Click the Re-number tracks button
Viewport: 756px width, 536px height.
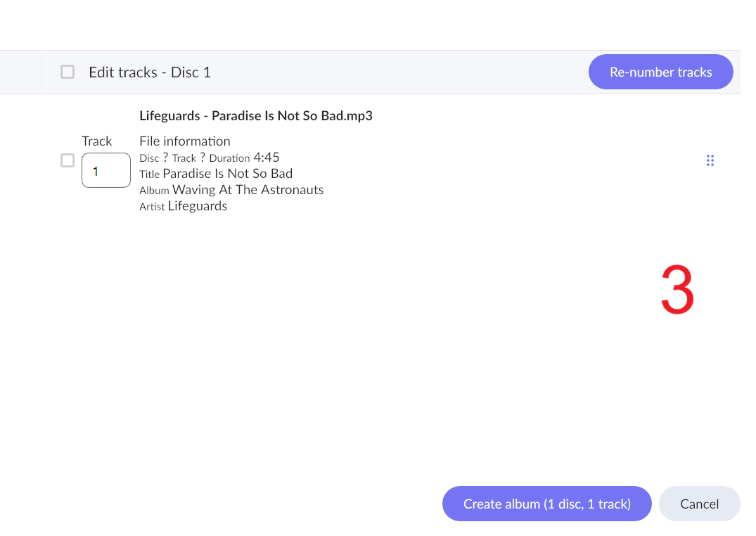click(x=660, y=72)
